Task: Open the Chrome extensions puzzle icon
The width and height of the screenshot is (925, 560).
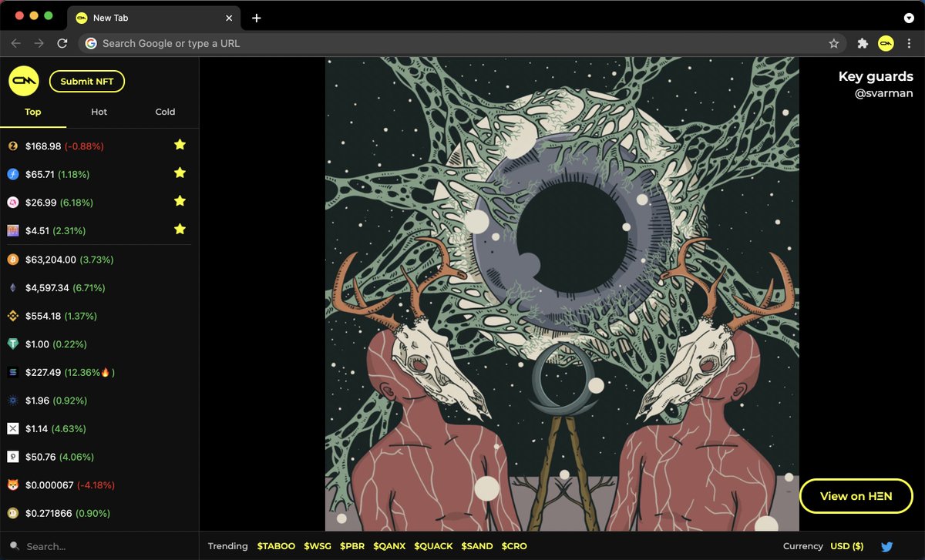Action: pos(863,44)
